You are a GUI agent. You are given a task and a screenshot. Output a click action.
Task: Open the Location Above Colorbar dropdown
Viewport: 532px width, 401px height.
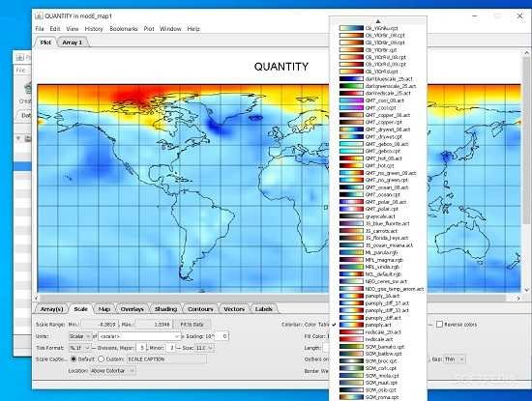(x=112, y=371)
